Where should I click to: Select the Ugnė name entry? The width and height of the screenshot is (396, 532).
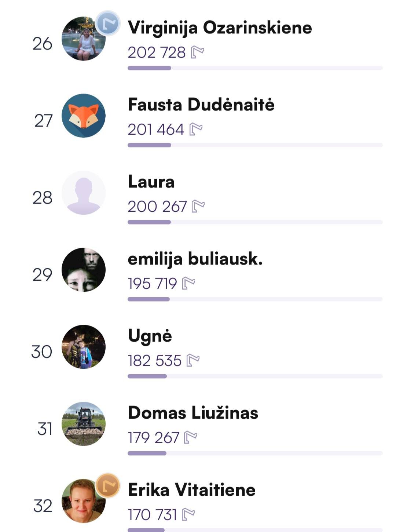point(150,336)
